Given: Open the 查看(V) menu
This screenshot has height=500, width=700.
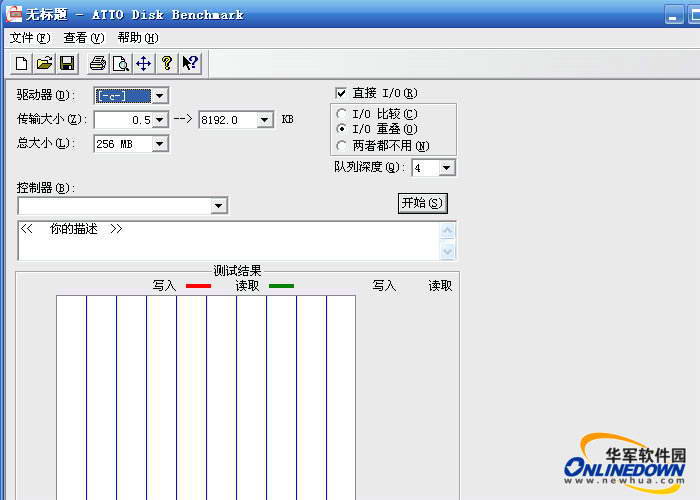Looking at the screenshot, I should [x=83, y=38].
